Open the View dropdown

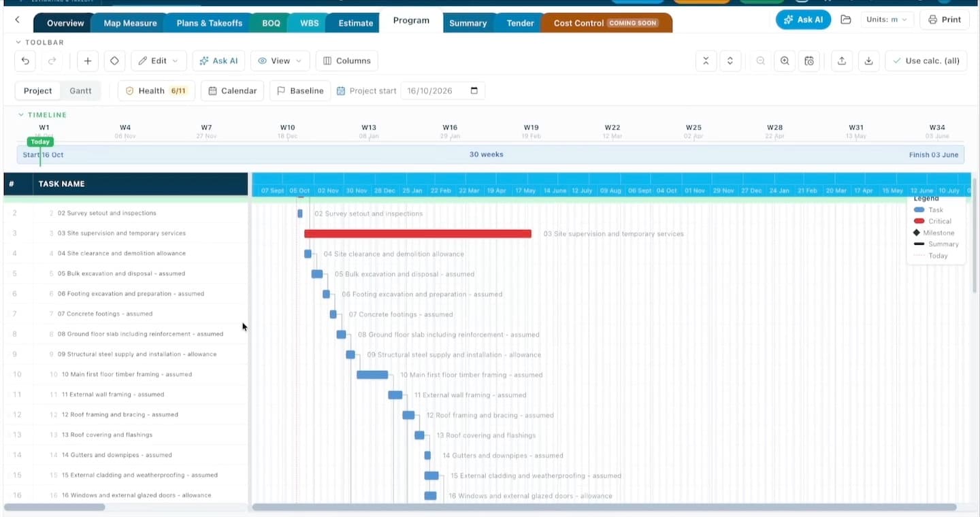(x=280, y=61)
